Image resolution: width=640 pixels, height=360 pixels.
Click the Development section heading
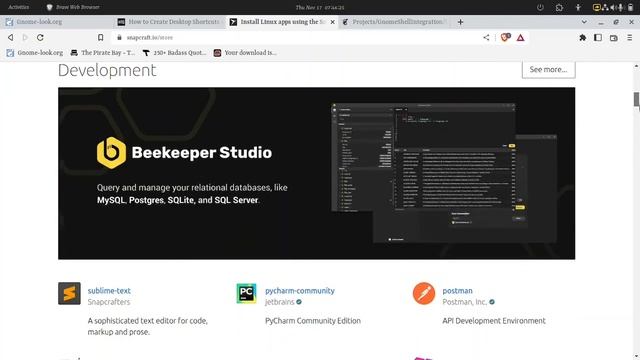coord(107,70)
